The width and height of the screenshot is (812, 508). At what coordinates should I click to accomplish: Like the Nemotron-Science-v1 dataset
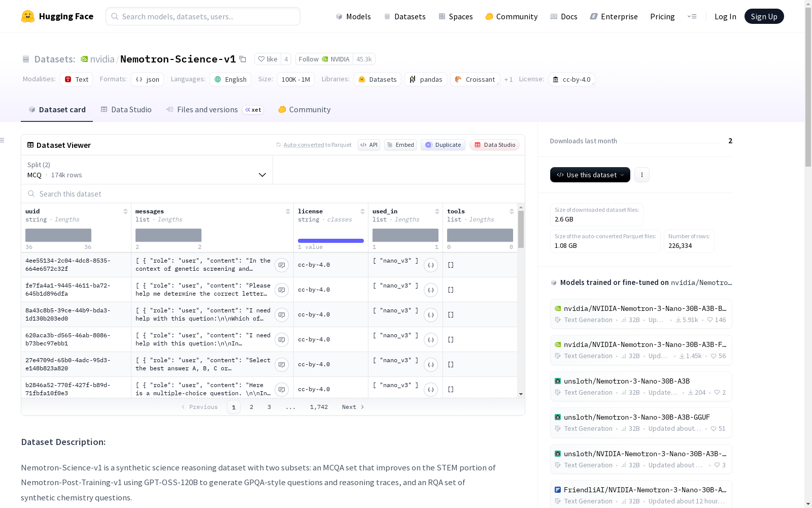coord(267,59)
